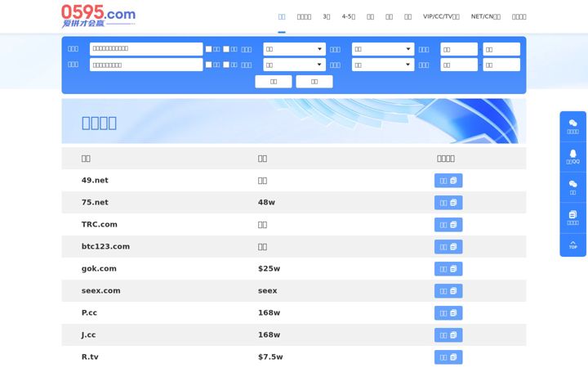Image resolution: width=588 pixels, height=368 pixels.
Task: Open the second dropdown in the second filter row
Action: point(383,65)
